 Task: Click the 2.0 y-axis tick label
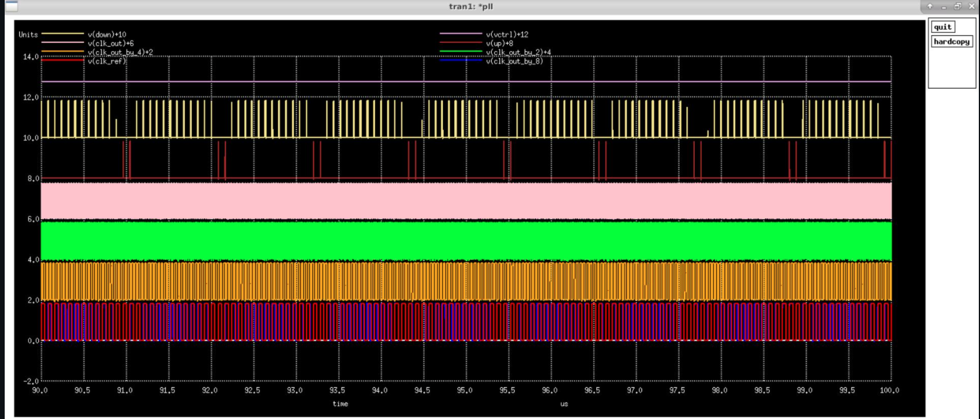click(x=33, y=300)
